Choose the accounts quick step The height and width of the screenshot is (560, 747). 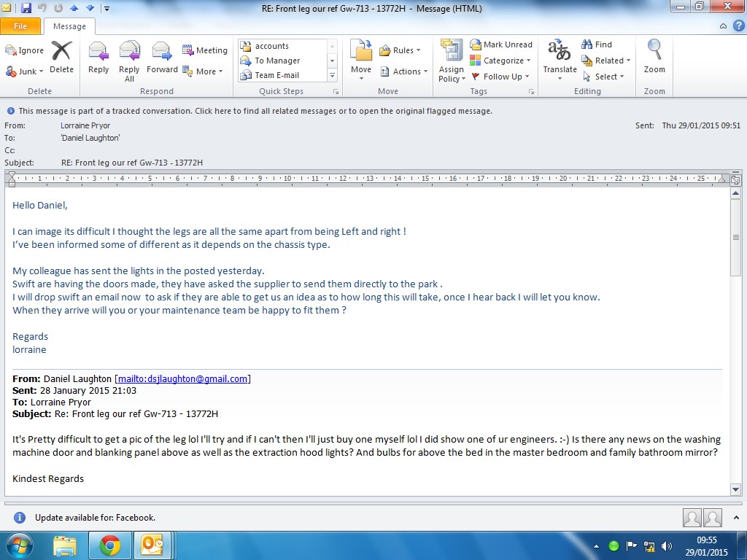(282, 46)
